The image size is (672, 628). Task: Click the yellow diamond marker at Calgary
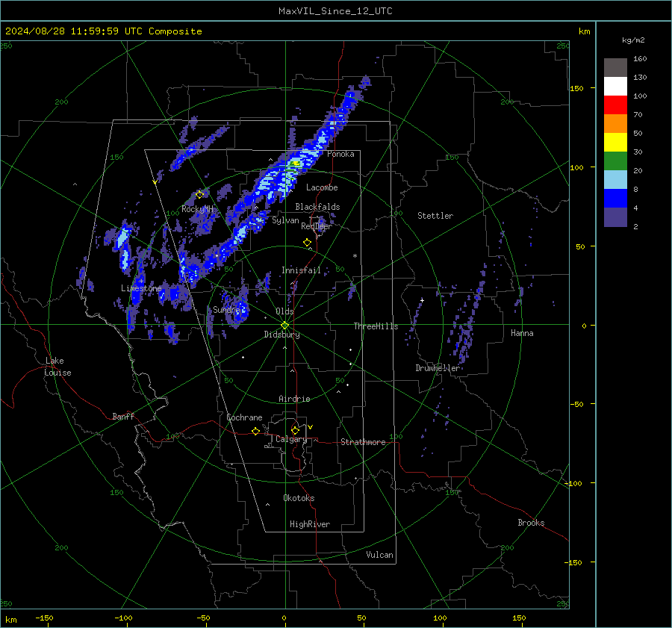[295, 430]
